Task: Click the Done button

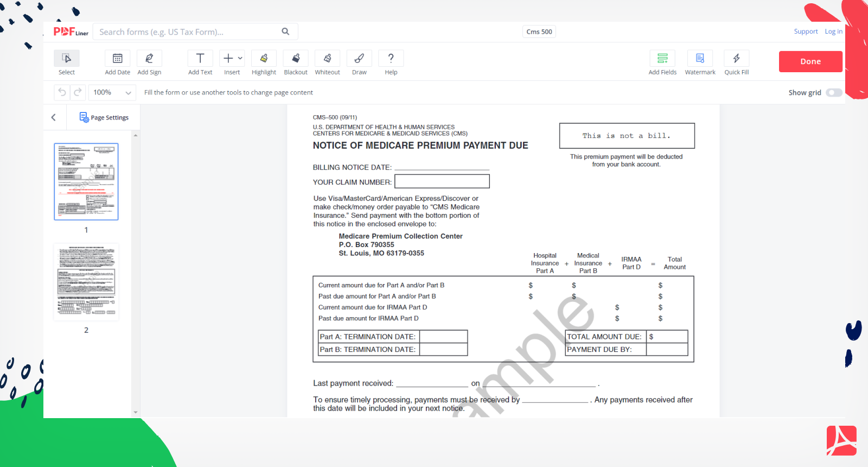Action: click(x=810, y=61)
